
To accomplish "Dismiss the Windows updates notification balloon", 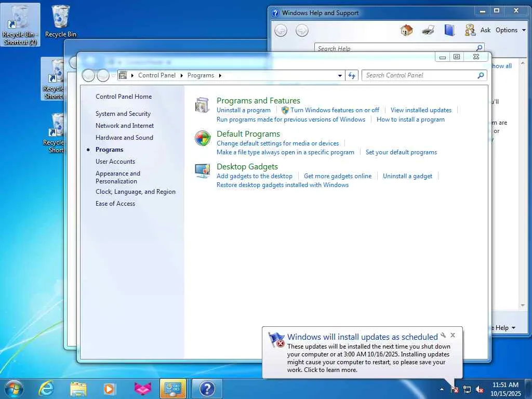I will pos(453,335).
